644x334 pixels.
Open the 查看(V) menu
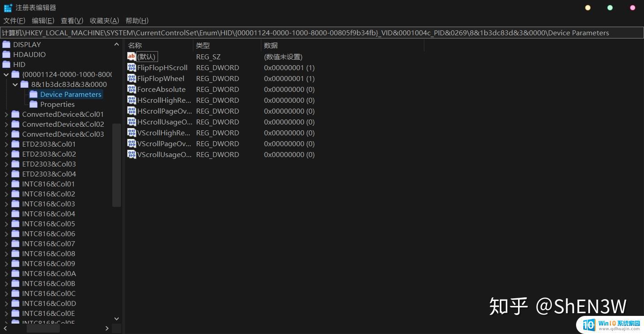(72, 21)
